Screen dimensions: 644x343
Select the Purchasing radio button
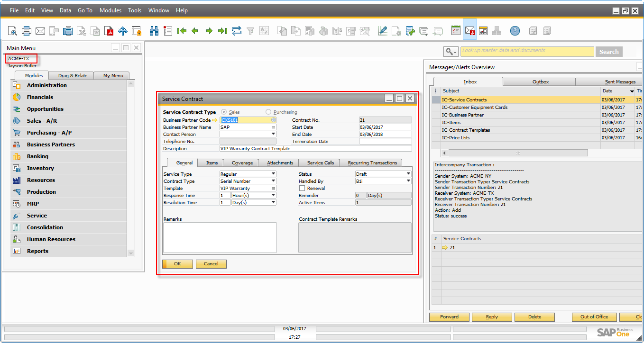pos(268,112)
